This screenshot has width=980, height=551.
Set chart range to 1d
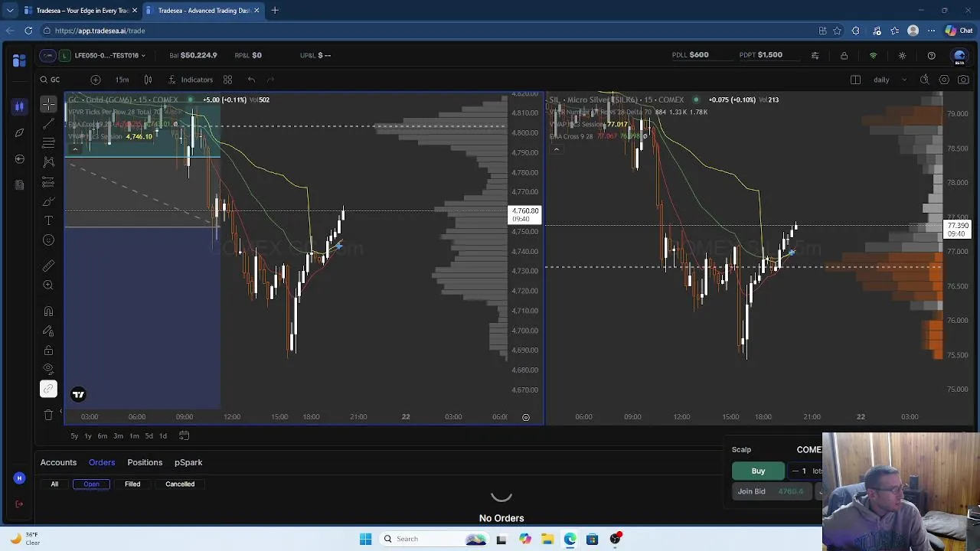click(x=162, y=435)
